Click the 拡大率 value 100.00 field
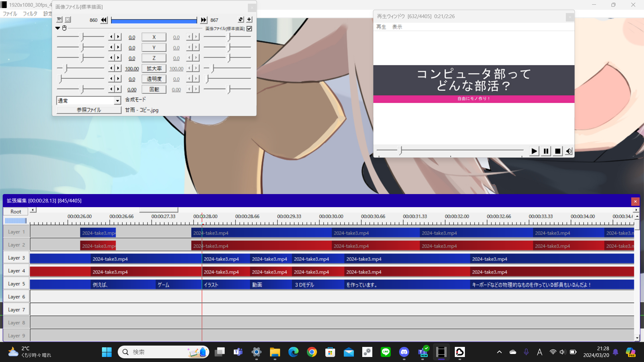 pyautogui.click(x=132, y=68)
